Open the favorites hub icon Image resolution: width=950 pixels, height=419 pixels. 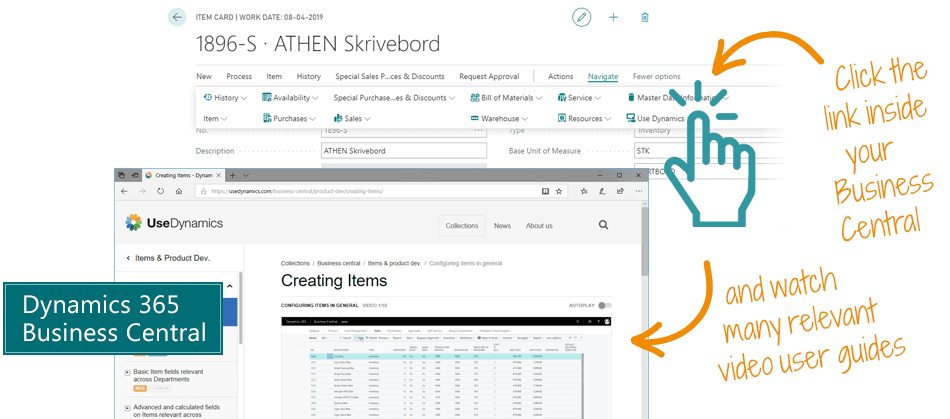coord(584,191)
